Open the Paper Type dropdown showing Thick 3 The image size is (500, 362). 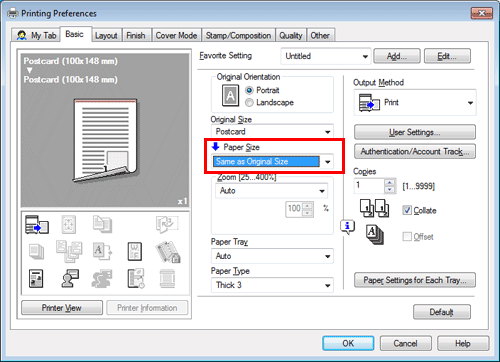[x=272, y=285]
